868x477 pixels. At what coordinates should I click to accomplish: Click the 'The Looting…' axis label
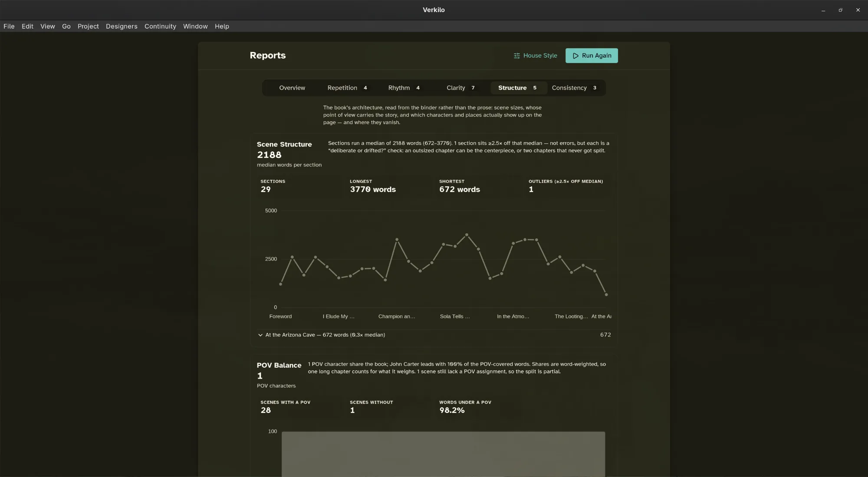[x=571, y=317]
